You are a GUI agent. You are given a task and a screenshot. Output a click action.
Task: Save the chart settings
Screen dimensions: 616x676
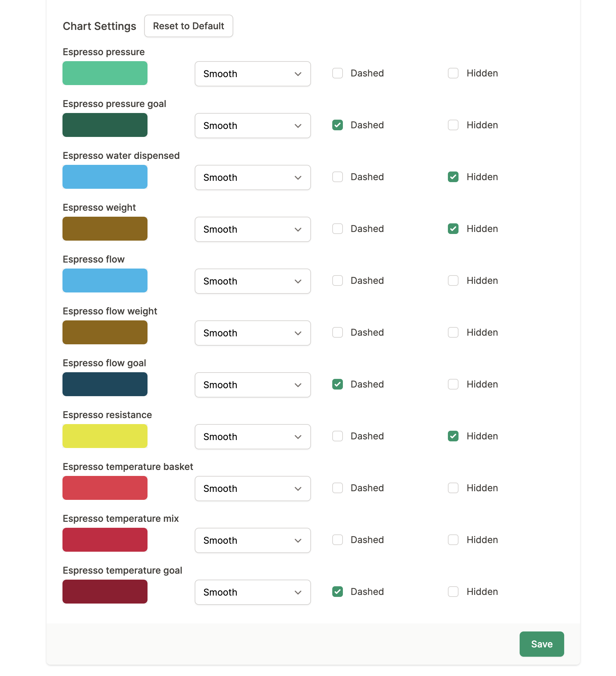coord(541,644)
